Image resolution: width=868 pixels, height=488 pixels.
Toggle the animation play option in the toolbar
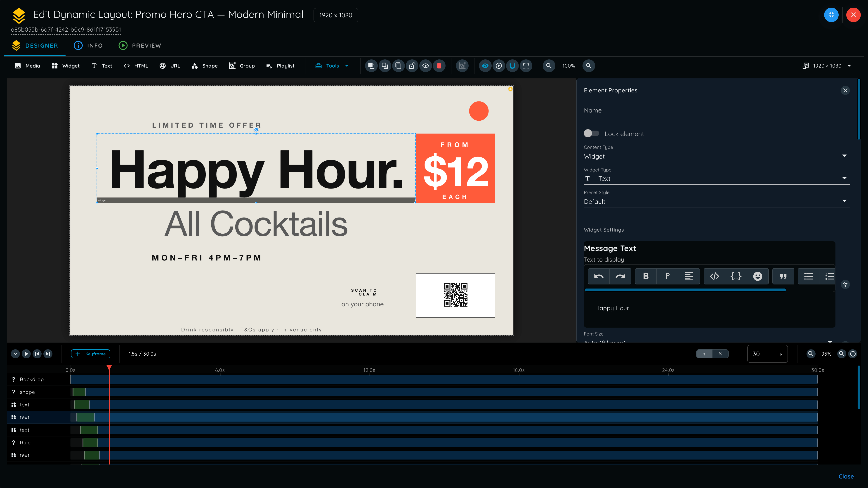[x=499, y=66]
